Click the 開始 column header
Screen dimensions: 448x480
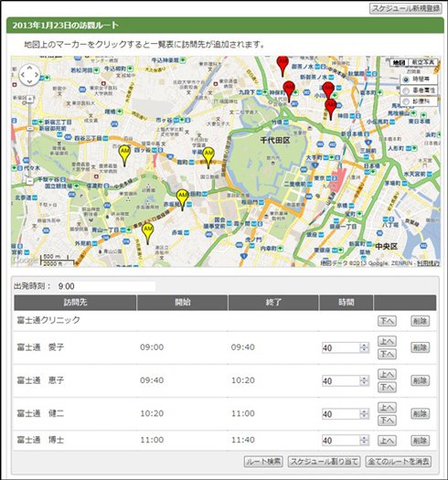click(x=183, y=303)
